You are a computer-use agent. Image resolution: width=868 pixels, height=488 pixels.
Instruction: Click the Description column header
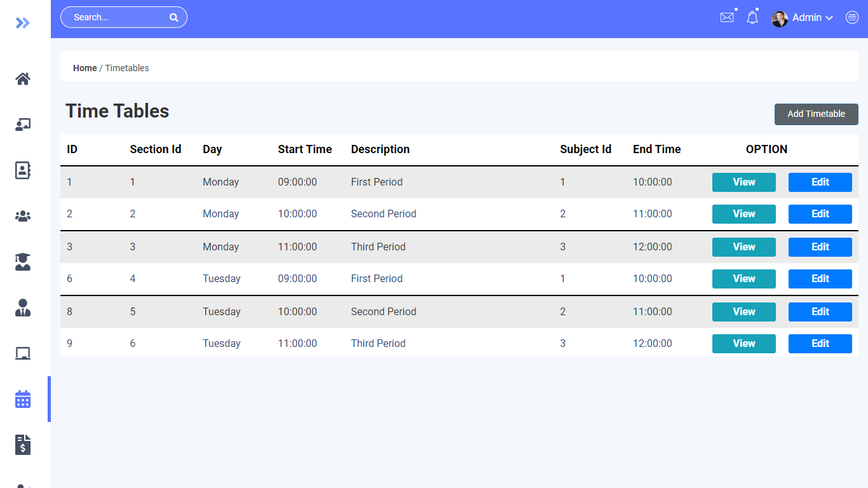click(x=380, y=149)
